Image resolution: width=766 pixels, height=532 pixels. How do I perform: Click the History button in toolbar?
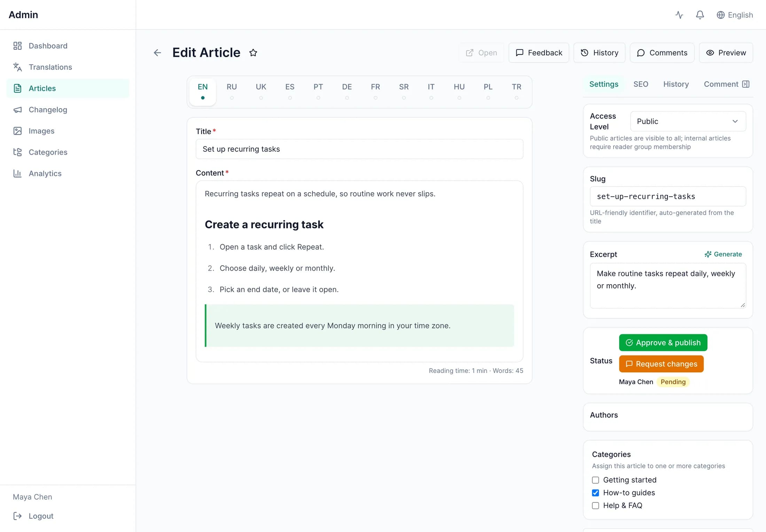pyautogui.click(x=599, y=53)
